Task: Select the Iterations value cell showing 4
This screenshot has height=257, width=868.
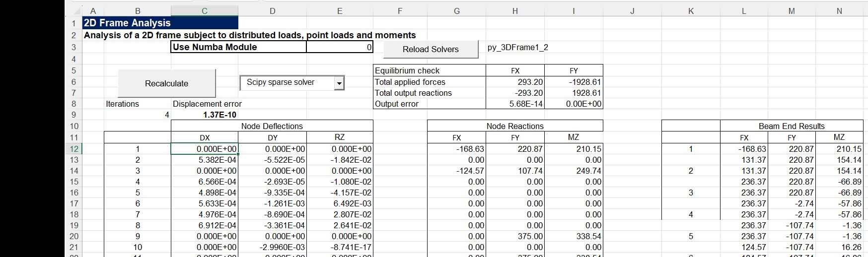Action: [x=138, y=115]
